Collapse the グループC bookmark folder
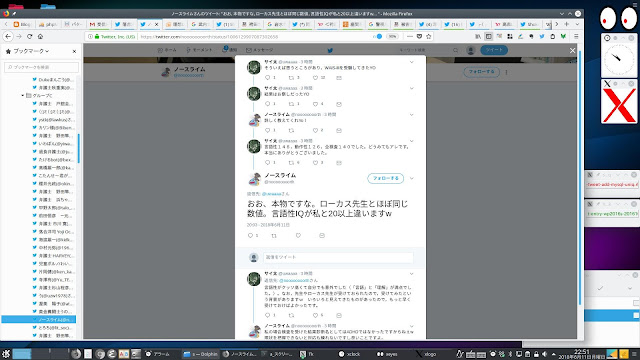 (x=22, y=96)
